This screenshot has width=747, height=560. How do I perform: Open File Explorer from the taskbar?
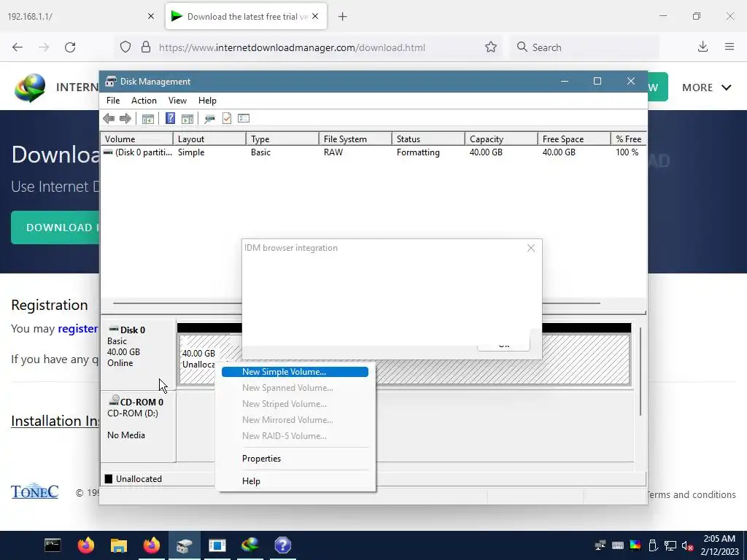(x=119, y=545)
